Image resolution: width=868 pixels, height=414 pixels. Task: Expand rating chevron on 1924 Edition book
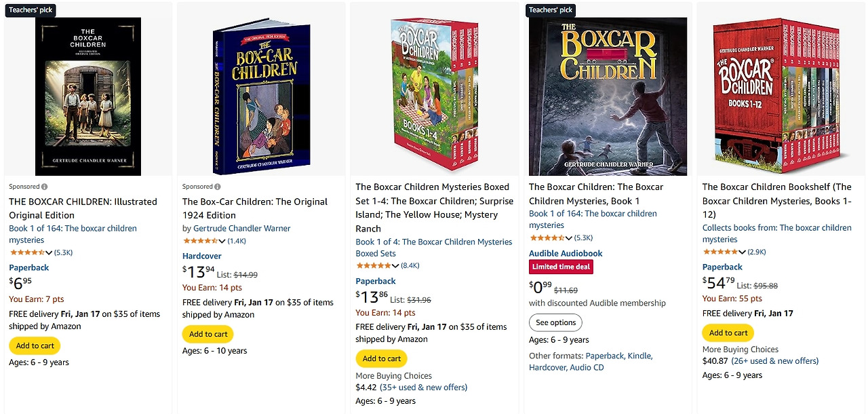[222, 241]
